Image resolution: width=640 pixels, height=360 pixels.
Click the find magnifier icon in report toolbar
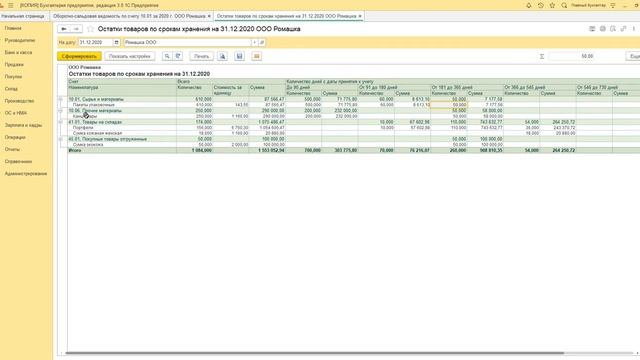[167, 56]
